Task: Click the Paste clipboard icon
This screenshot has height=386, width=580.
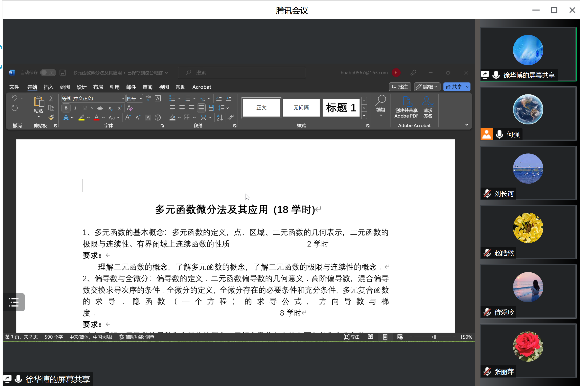Action: click(x=38, y=103)
